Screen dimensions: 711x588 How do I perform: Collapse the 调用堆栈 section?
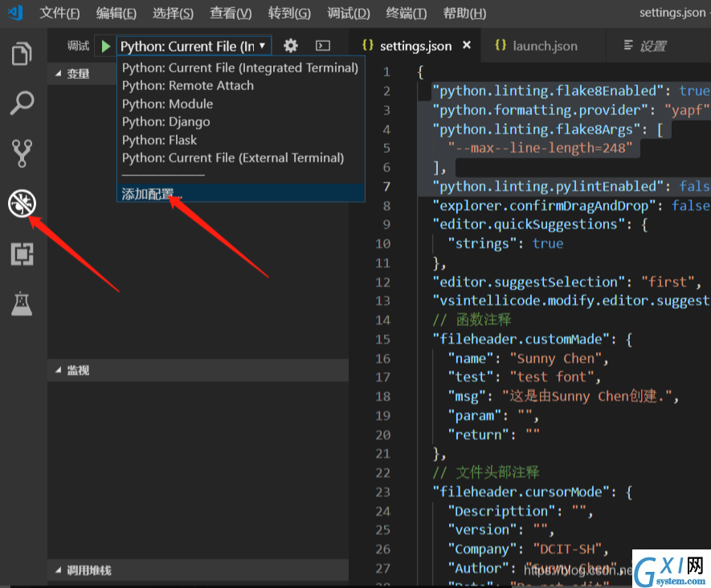pyautogui.click(x=58, y=570)
